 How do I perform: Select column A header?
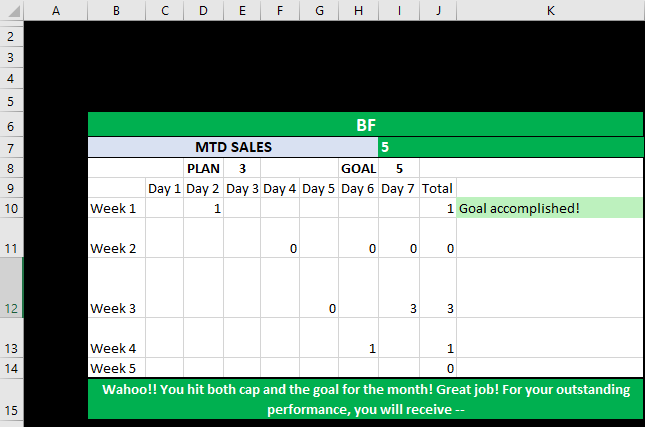coord(55,10)
